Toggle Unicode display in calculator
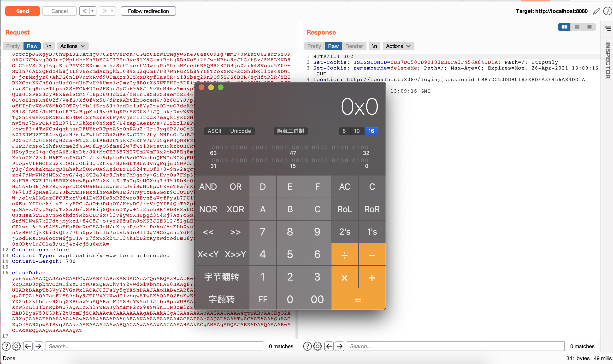Screen dimensions: 613x364 (240, 131)
